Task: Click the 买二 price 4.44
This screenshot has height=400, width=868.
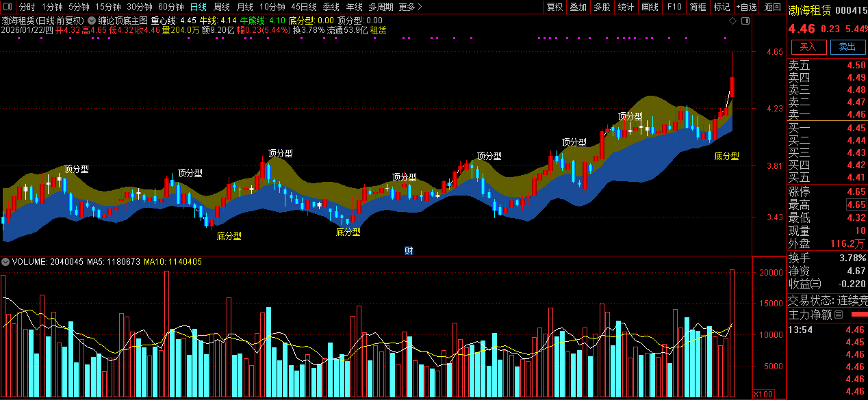Action: pyautogui.click(x=856, y=141)
